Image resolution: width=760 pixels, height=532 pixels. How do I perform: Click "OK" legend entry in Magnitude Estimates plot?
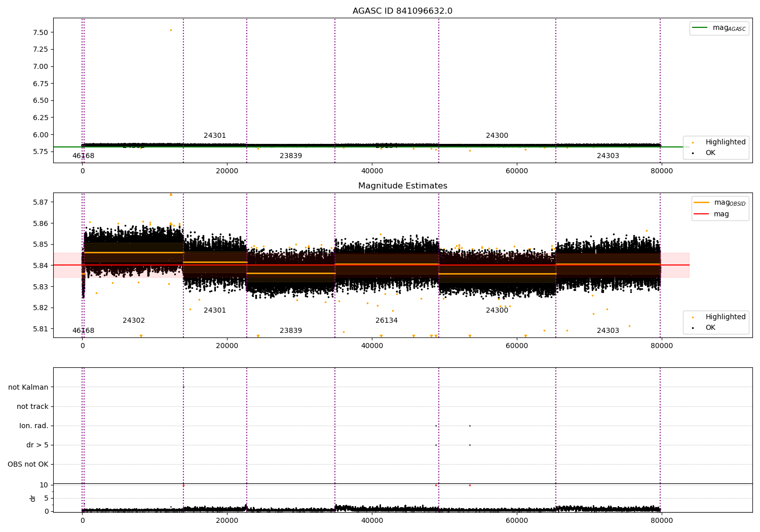(x=710, y=328)
